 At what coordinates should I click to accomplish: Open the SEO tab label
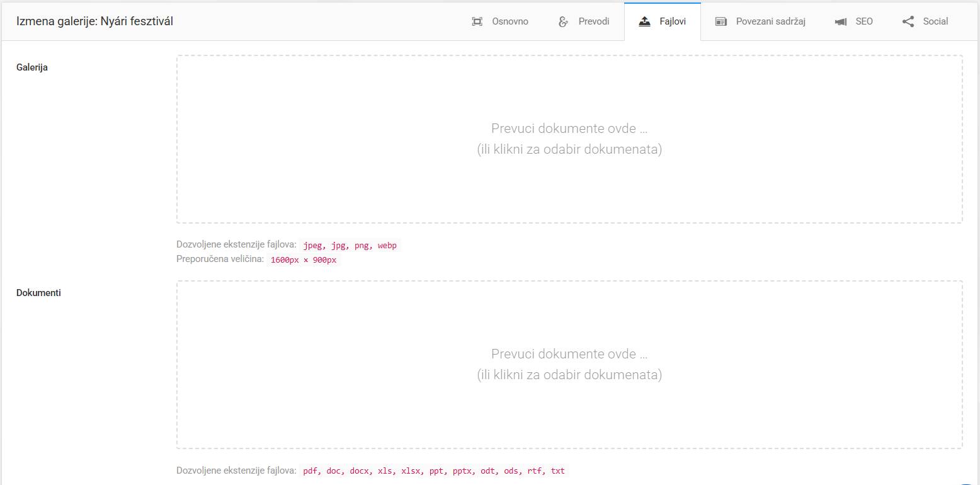coord(863,21)
